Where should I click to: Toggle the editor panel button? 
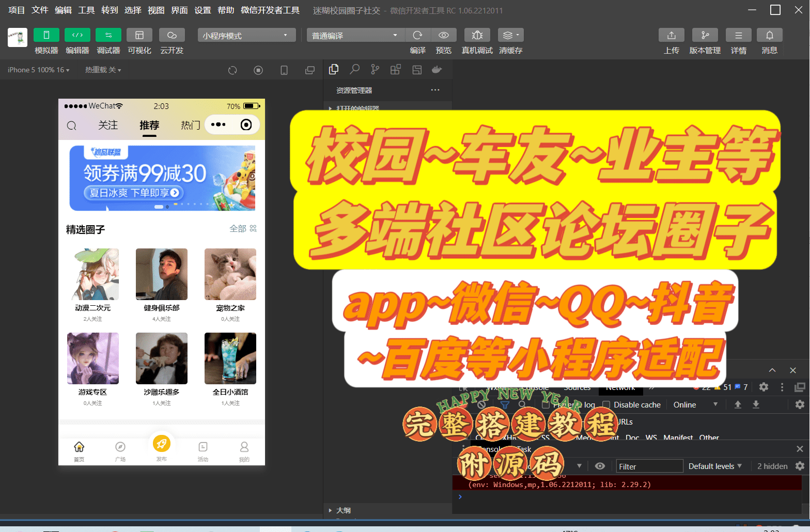(x=77, y=35)
